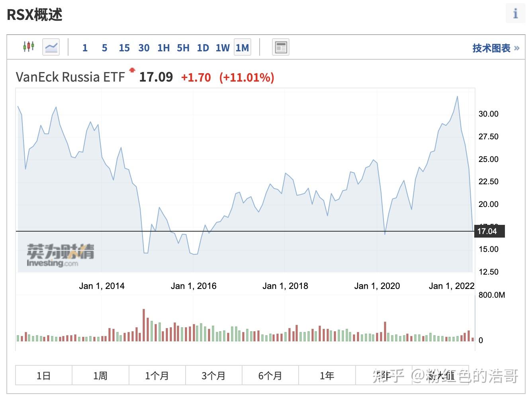532x398 pixels.
Task: Set interval to 1H
Action: tap(163, 48)
